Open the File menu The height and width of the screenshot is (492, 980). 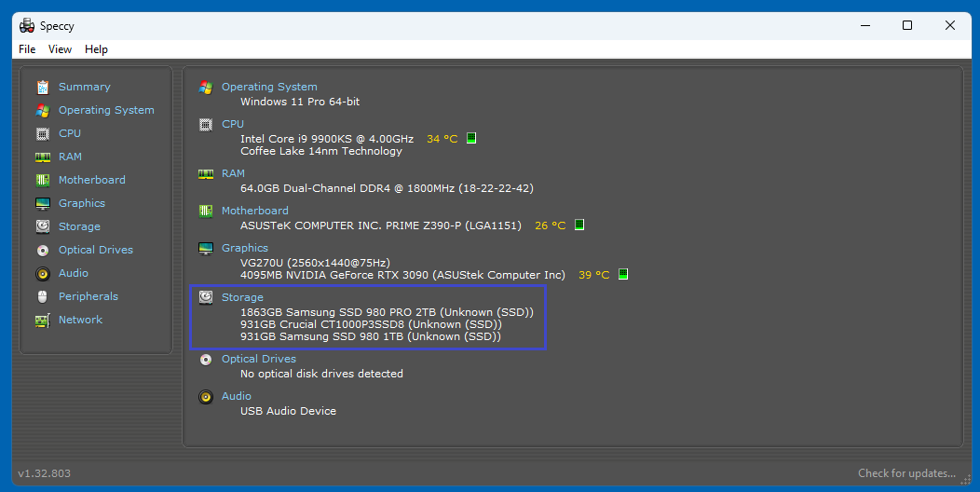point(27,49)
